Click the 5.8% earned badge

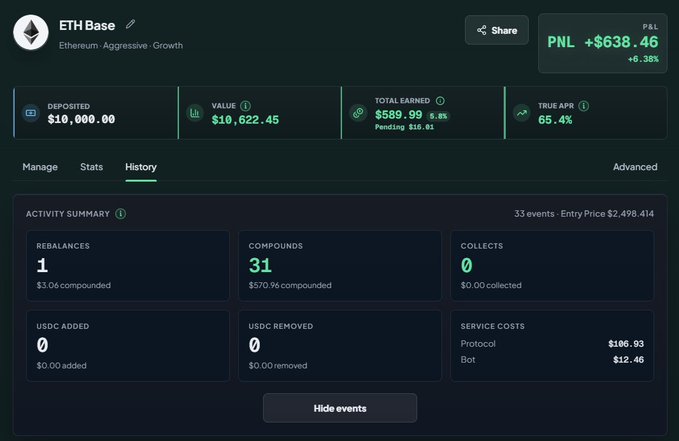click(438, 116)
